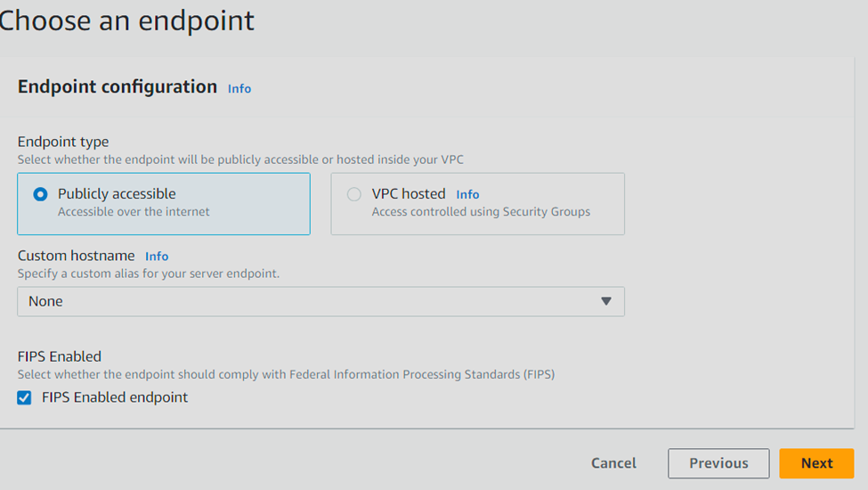Screen dimensions: 868x490
Task: Open Info link beside Custom hostname
Action: click(157, 257)
